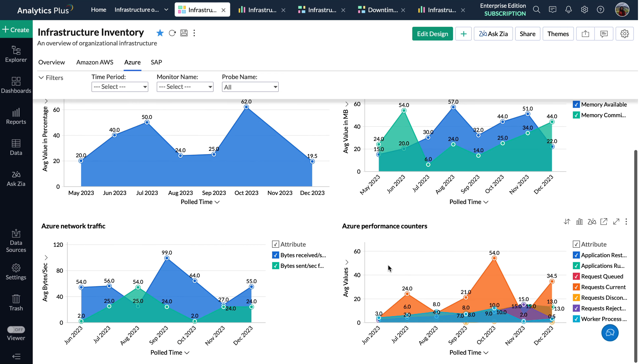Refresh the Infrastructure Inventory dashboard
The image size is (640, 364).
(172, 33)
